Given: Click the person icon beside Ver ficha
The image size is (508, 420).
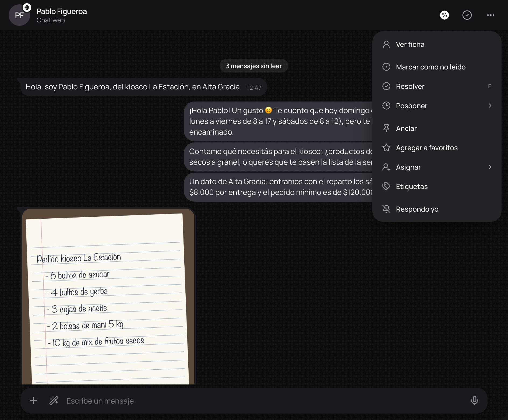Looking at the screenshot, I should pos(386,44).
